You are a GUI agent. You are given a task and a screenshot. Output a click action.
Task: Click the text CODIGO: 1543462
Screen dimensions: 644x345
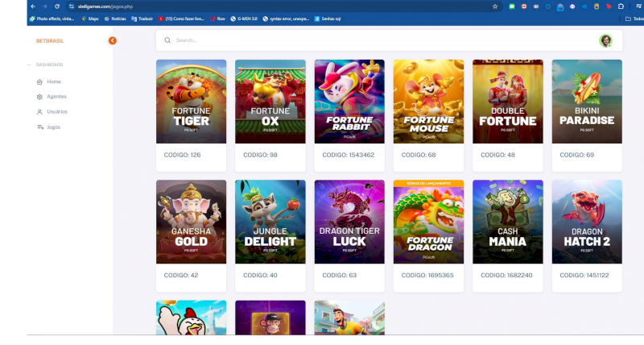[349, 155]
